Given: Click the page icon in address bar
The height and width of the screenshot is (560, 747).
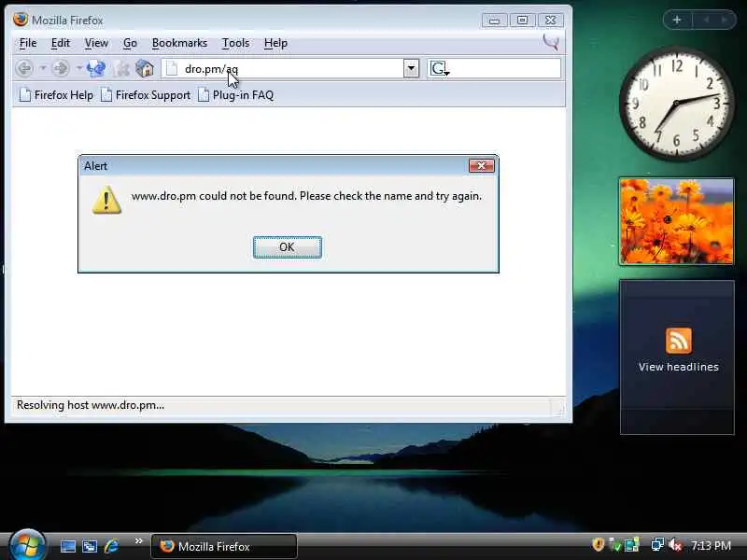Looking at the screenshot, I should point(172,68).
